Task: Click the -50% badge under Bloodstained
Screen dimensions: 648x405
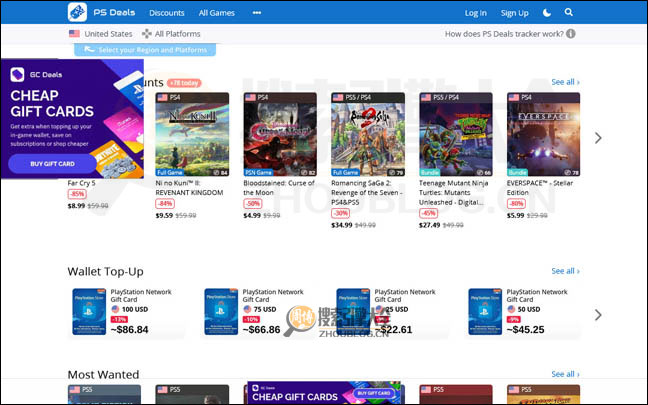Action: point(253,203)
